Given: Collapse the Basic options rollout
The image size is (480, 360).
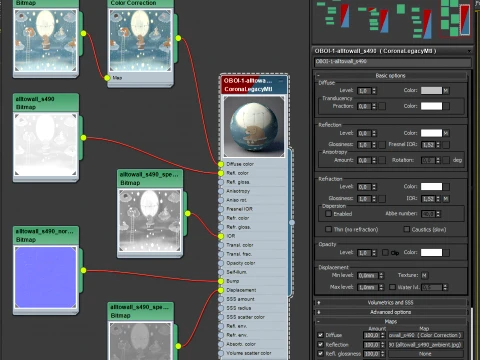Looking at the screenshot, I should click(391, 76).
